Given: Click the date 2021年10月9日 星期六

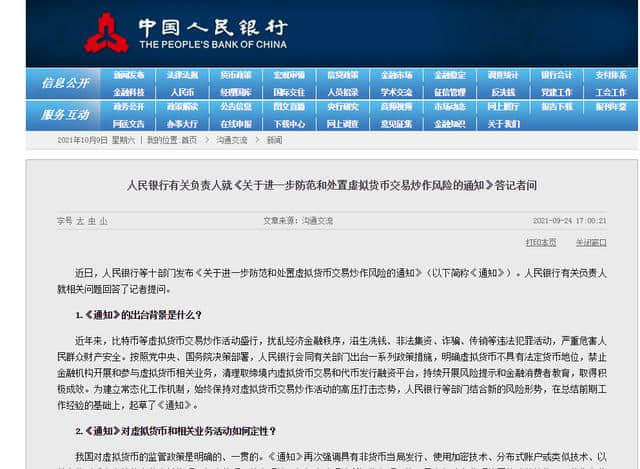Looking at the screenshot, I should point(96,140).
